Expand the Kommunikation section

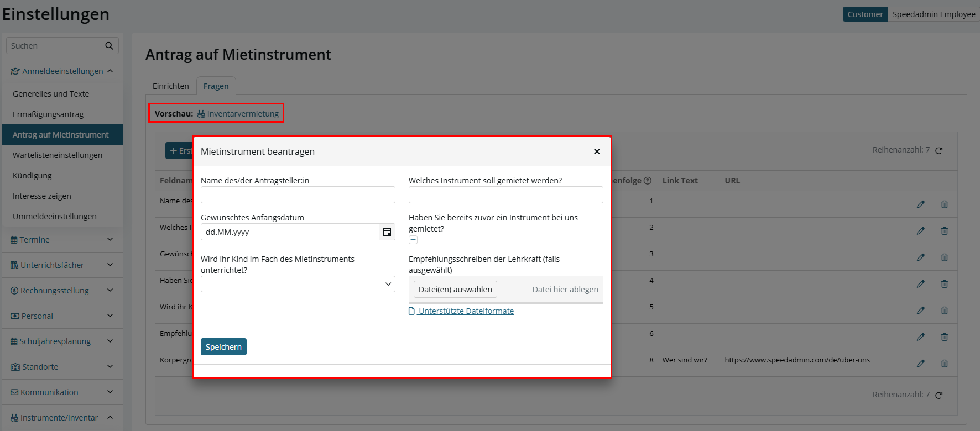[x=62, y=392]
